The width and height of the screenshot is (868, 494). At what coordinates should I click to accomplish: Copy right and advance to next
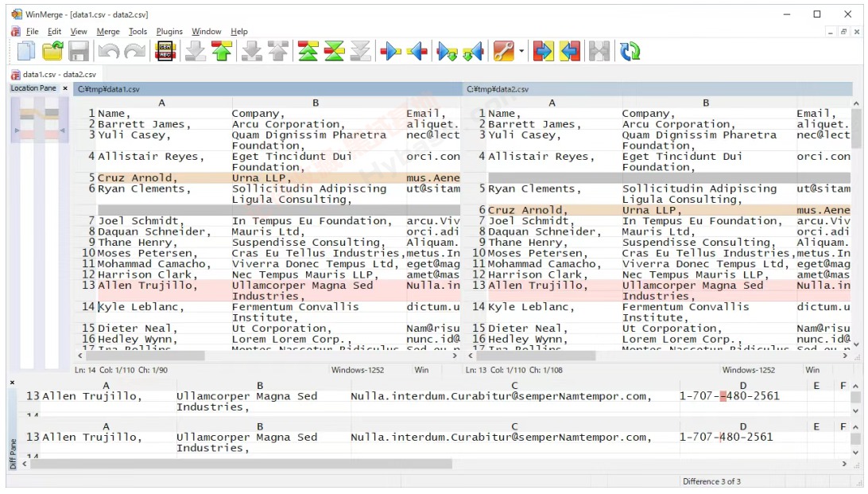point(448,52)
